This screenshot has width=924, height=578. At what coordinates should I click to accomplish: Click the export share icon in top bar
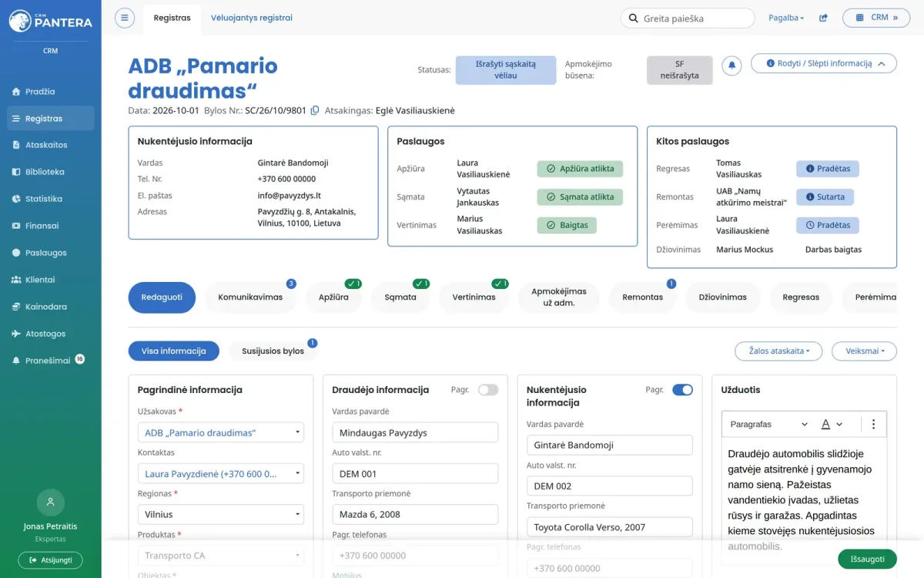[823, 18]
